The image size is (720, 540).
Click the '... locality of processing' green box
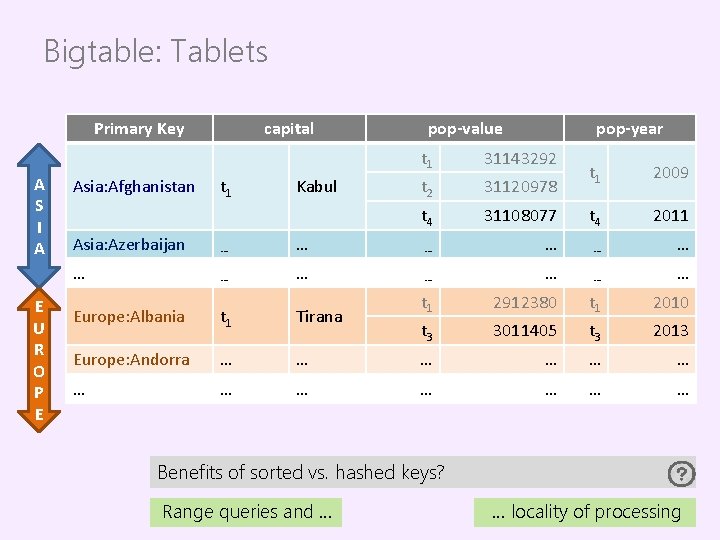coord(585,512)
